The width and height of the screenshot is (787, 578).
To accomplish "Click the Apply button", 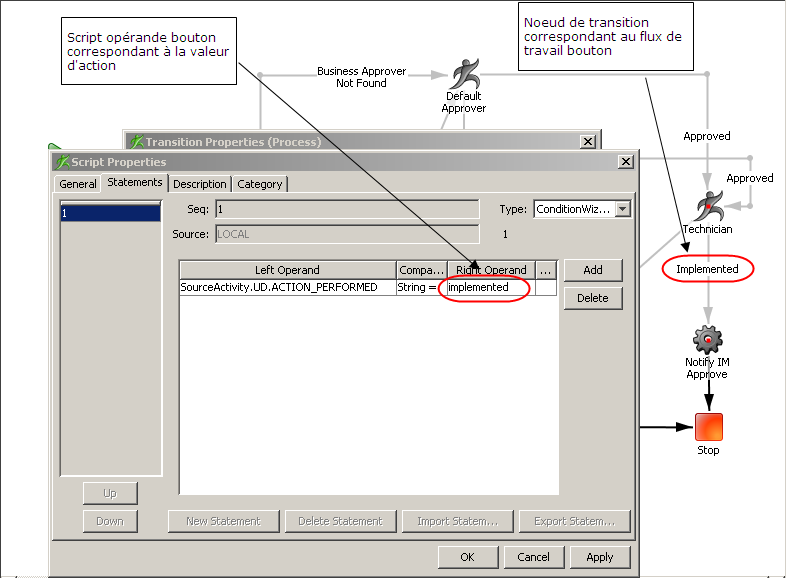I will pos(600,557).
